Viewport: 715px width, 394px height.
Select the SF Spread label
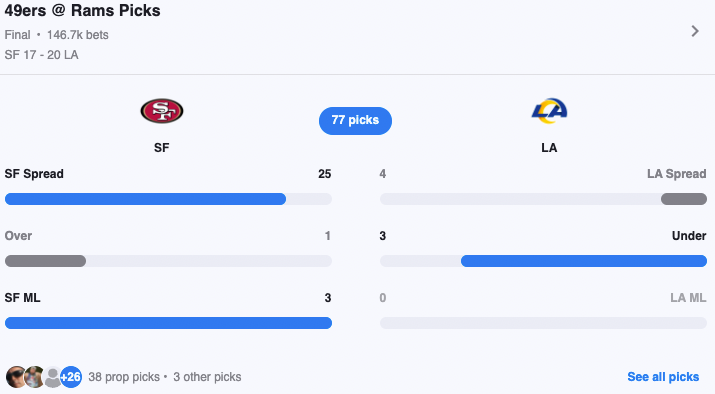click(x=34, y=174)
